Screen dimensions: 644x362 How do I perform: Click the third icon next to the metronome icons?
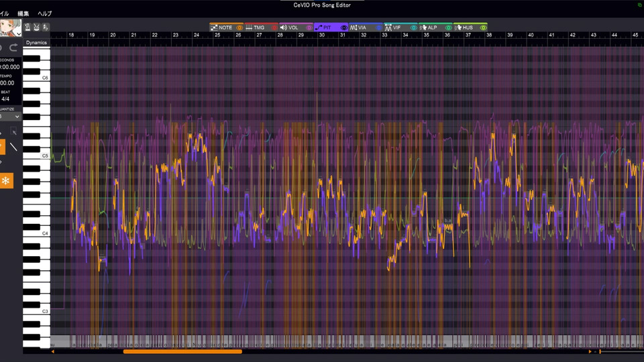pos(44,27)
